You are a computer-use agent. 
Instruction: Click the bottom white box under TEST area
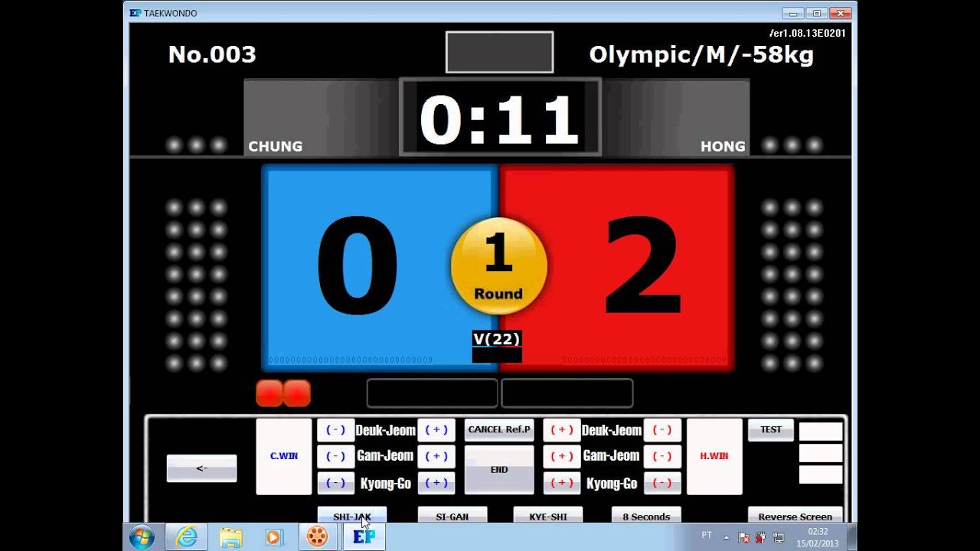tap(821, 474)
